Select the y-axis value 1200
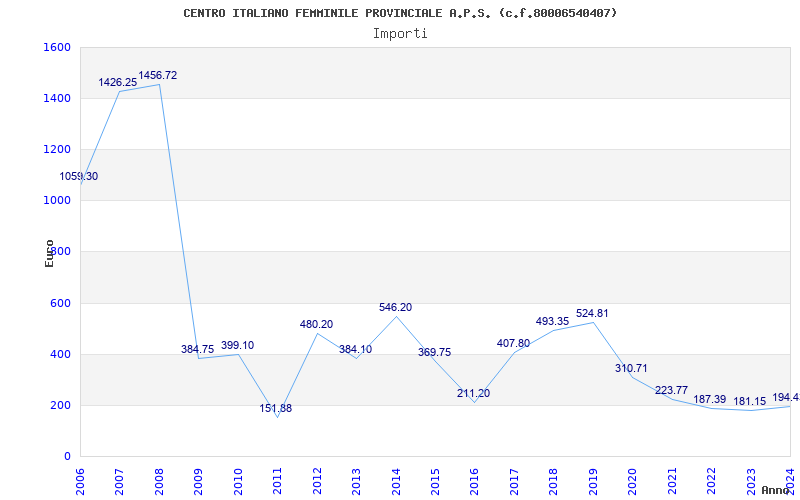The width and height of the screenshot is (800, 500). [x=58, y=149]
